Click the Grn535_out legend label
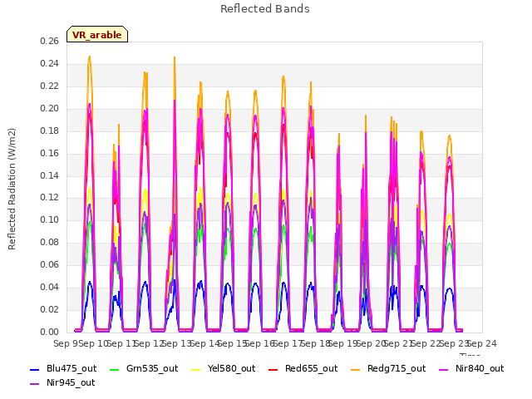532x399 pixels. (x=152, y=369)
